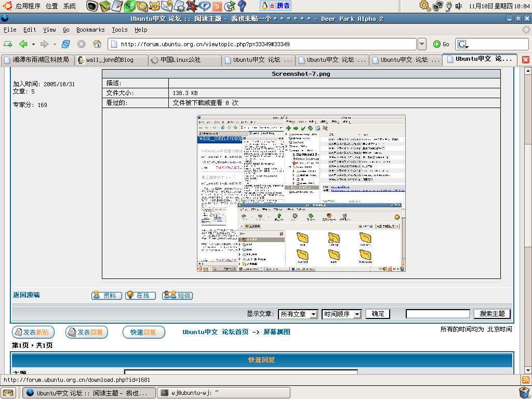Open the File menu
The image size is (532, 399).
(x=10, y=30)
